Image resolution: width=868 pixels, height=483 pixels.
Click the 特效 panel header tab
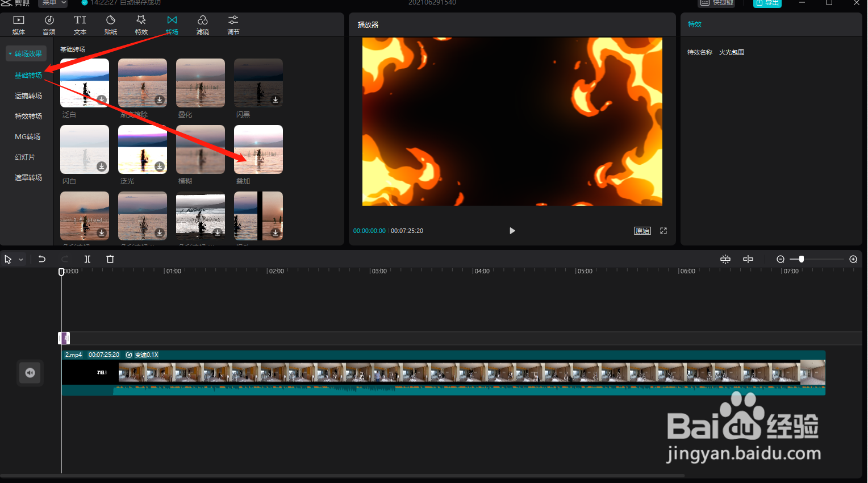pos(695,24)
